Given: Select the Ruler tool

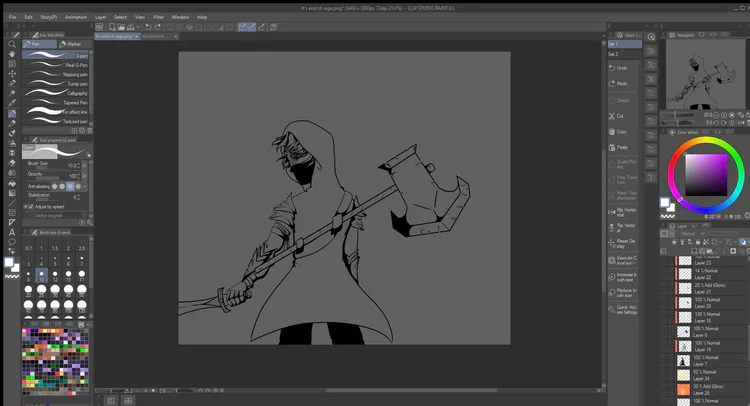Looking at the screenshot, I should coord(12,222).
